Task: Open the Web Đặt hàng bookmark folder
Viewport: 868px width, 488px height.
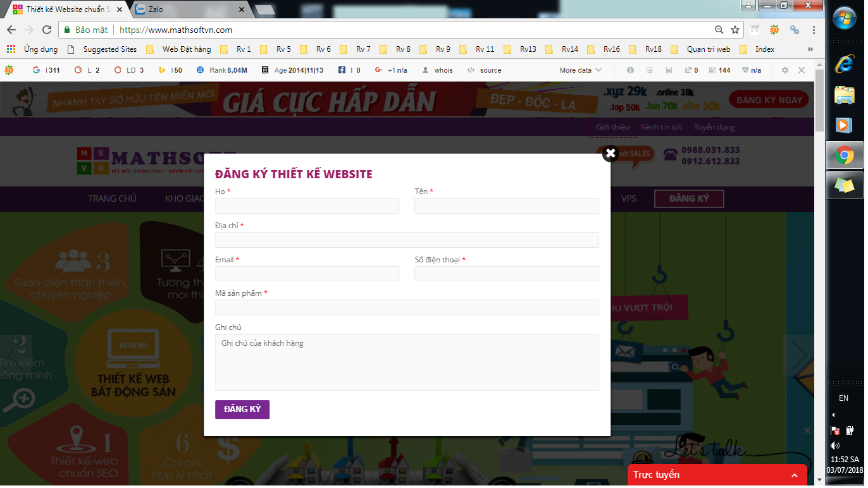Action: pyautogui.click(x=178, y=49)
